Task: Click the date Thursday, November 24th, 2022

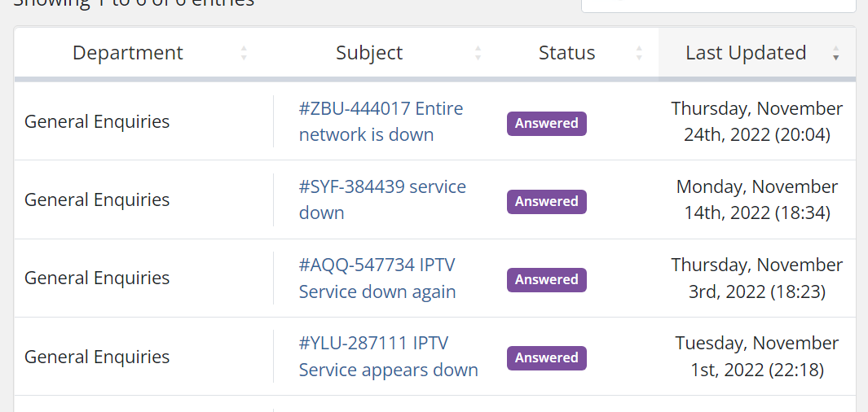Action: (756, 121)
